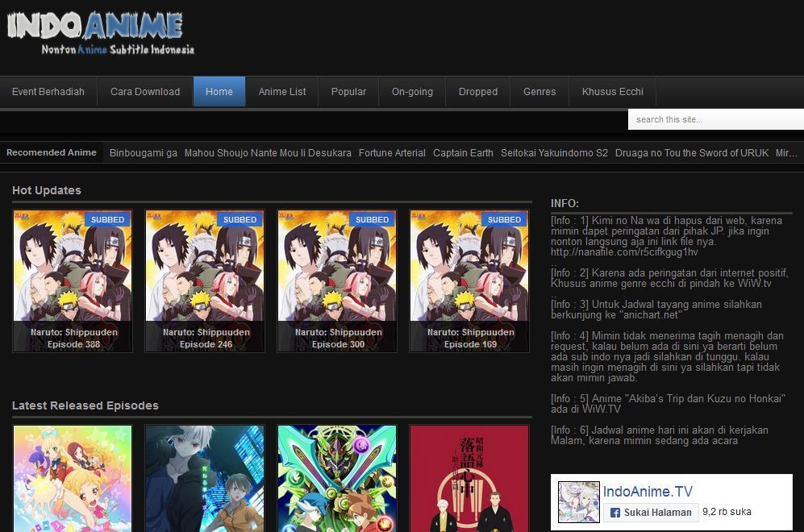Open the red-background rakugo anime thumbnail
Image resolution: width=804 pixels, height=532 pixels.
pyautogui.click(x=469, y=479)
